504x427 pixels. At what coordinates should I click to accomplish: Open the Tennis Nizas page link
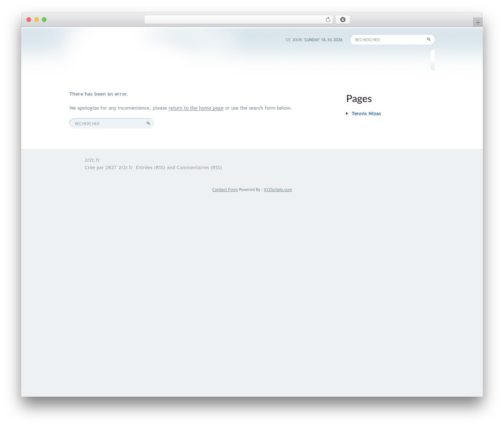pyautogui.click(x=366, y=113)
